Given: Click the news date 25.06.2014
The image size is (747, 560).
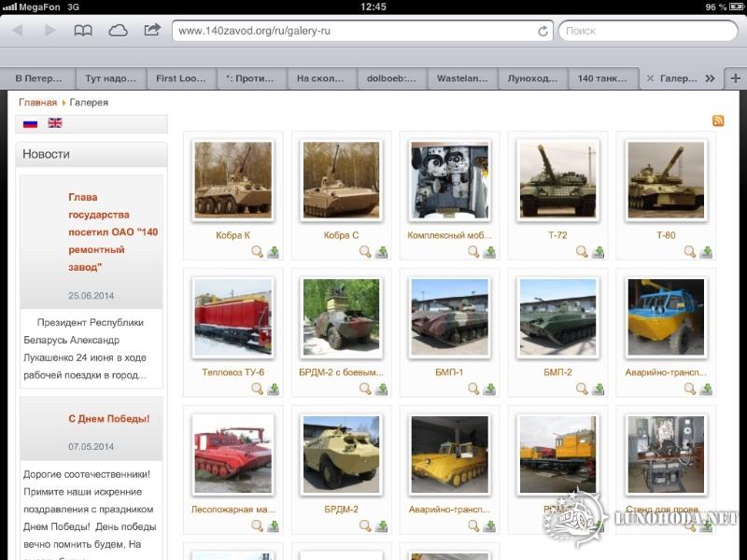Looking at the screenshot, I should (91, 296).
